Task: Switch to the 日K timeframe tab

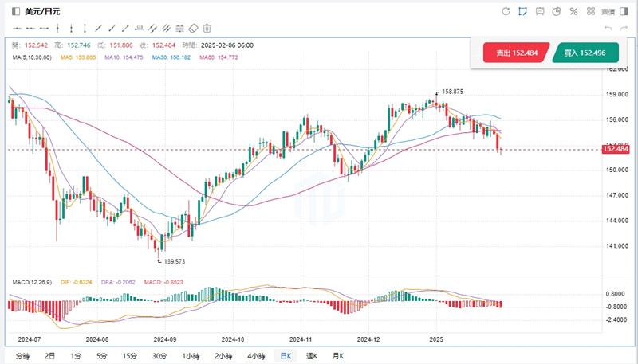Action: click(x=283, y=355)
